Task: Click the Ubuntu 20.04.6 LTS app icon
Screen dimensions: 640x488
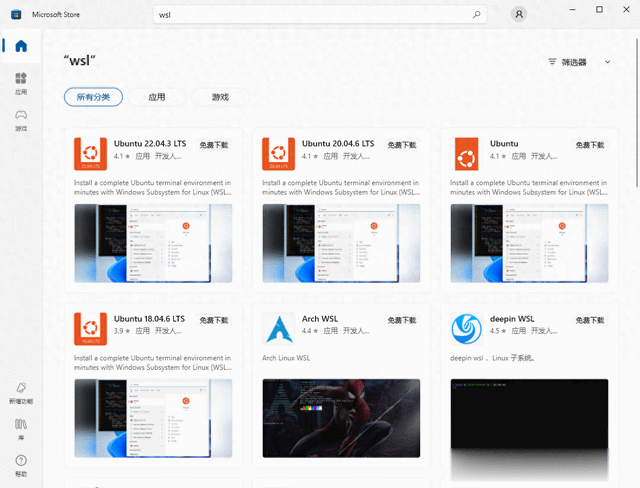Action: pos(278,154)
